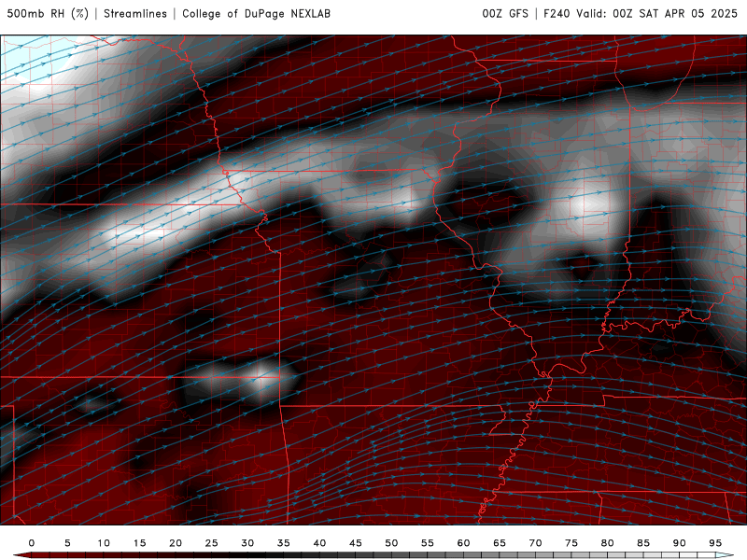Click the 80 label on the legend

pyautogui.click(x=608, y=543)
